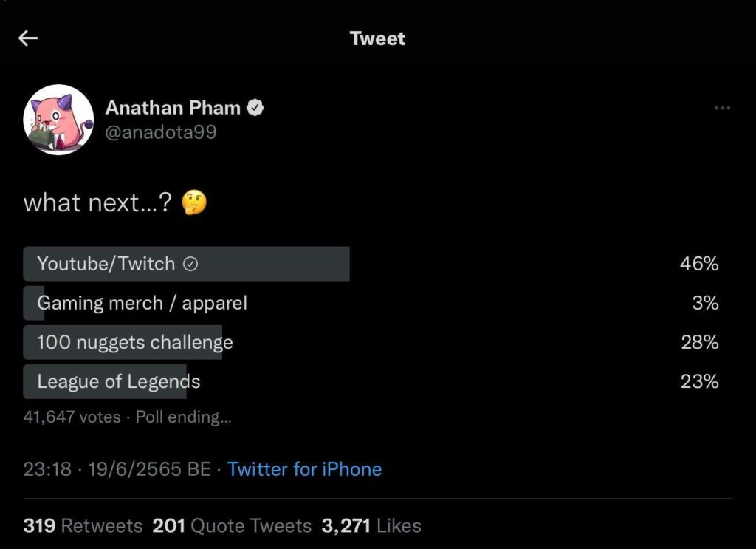Click the Poll ending text

(x=183, y=417)
